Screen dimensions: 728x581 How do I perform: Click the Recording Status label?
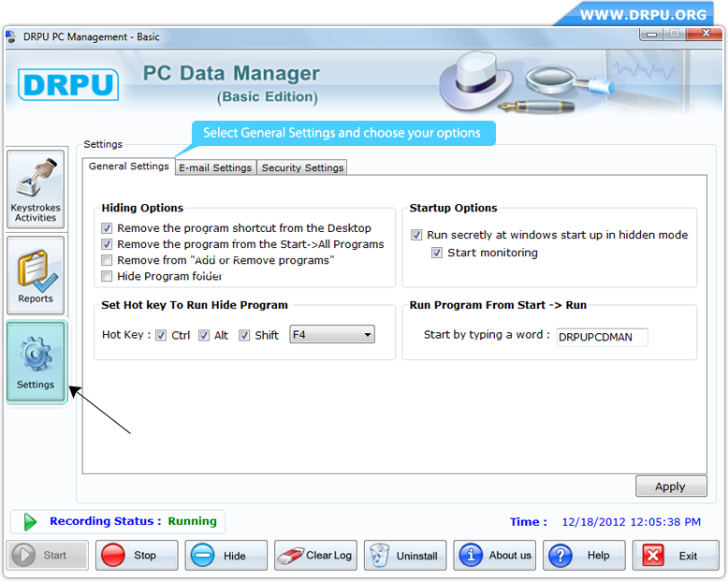pyautogui.click(x=106, y=521)
